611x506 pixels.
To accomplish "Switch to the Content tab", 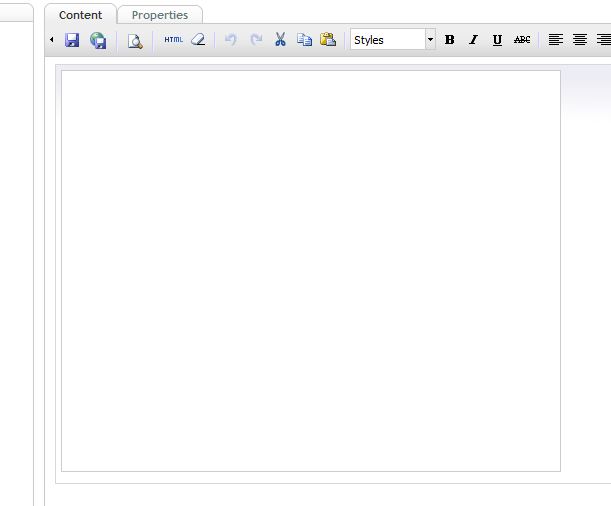I will (80, 15).
